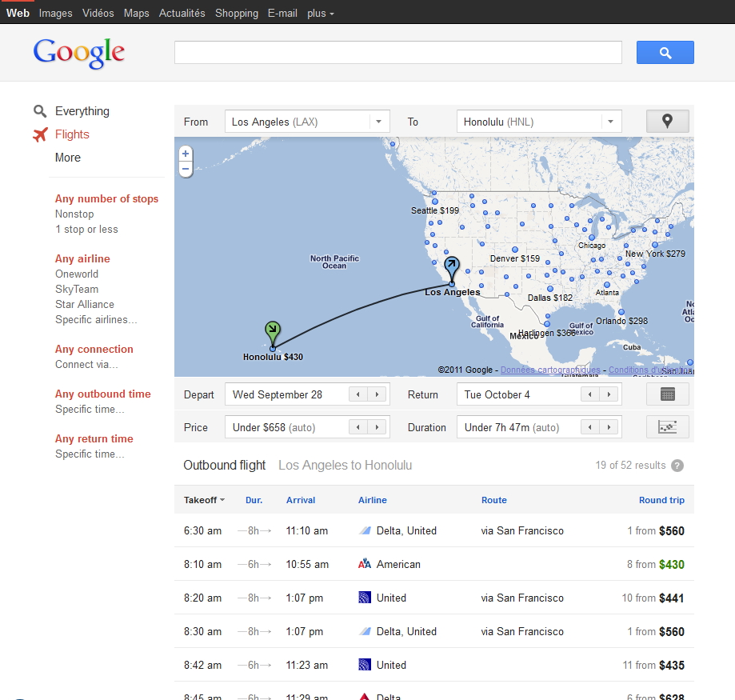
Task: Click the Everything magnifier icon
Action: pos(40,111)
